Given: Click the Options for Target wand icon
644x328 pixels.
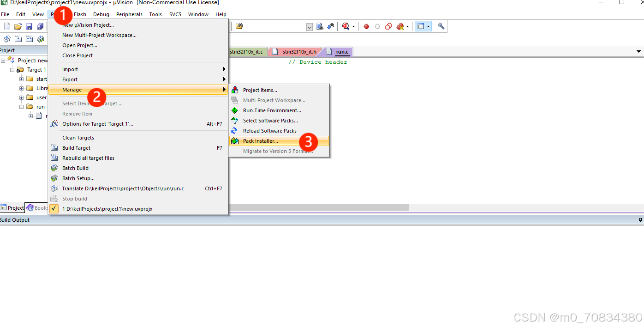Looking at the screenshot, I should pyautogui.click(x=54, y=124).
